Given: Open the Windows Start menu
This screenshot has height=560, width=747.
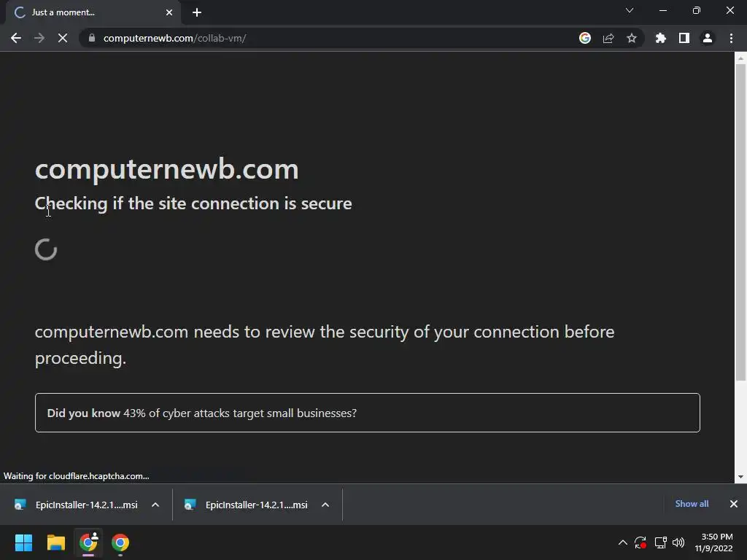Looking at the screenshot, I should (23, 542).
